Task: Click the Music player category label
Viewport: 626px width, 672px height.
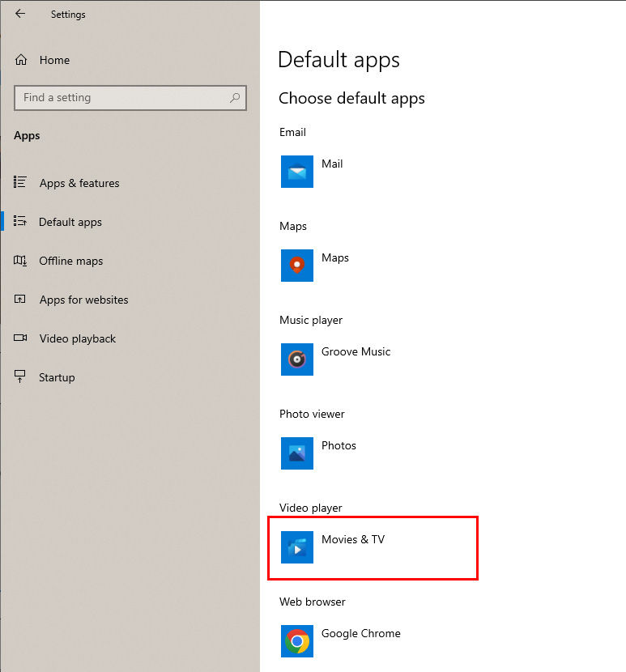Action: click(311, 320)
